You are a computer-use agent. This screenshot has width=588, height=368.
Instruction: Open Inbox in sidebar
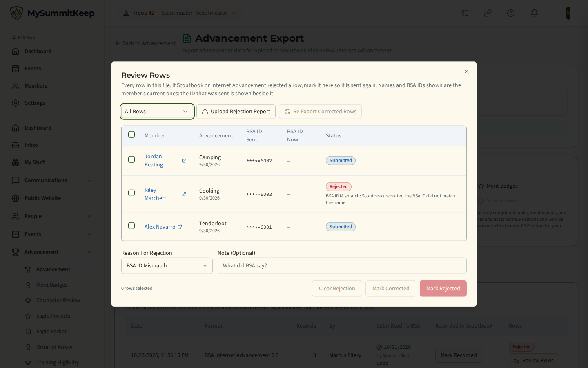(x=52, y=145)
